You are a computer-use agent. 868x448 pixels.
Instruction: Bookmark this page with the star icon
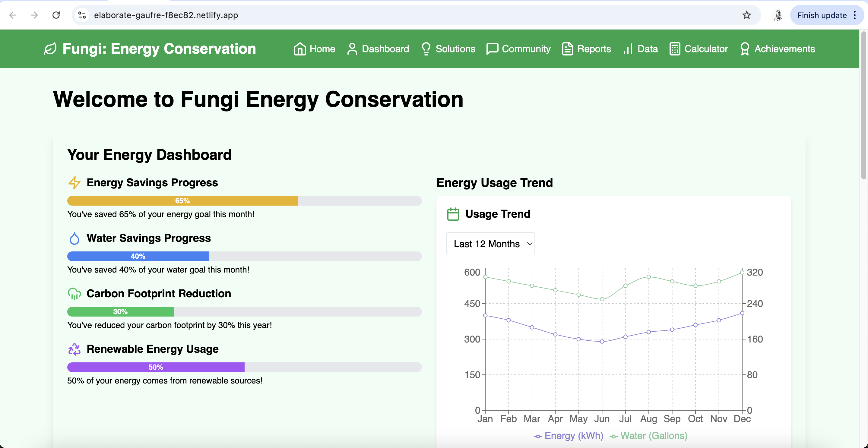[746, 15]
